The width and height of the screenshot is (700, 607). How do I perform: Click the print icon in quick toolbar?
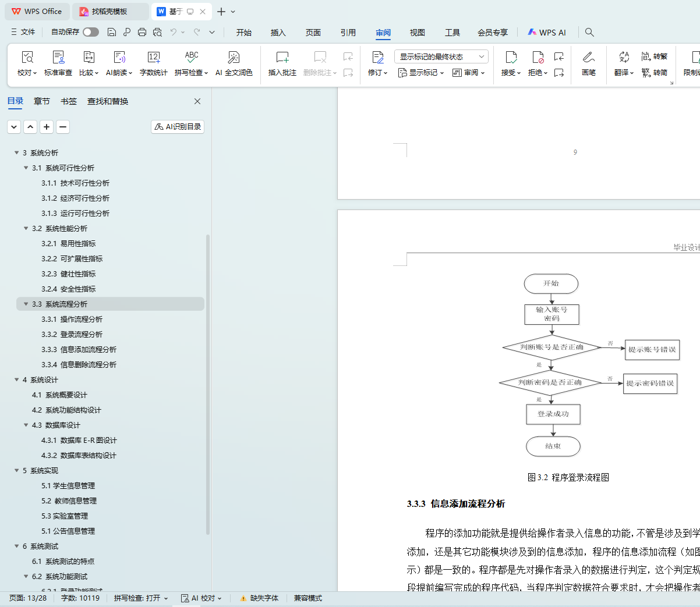142,32
